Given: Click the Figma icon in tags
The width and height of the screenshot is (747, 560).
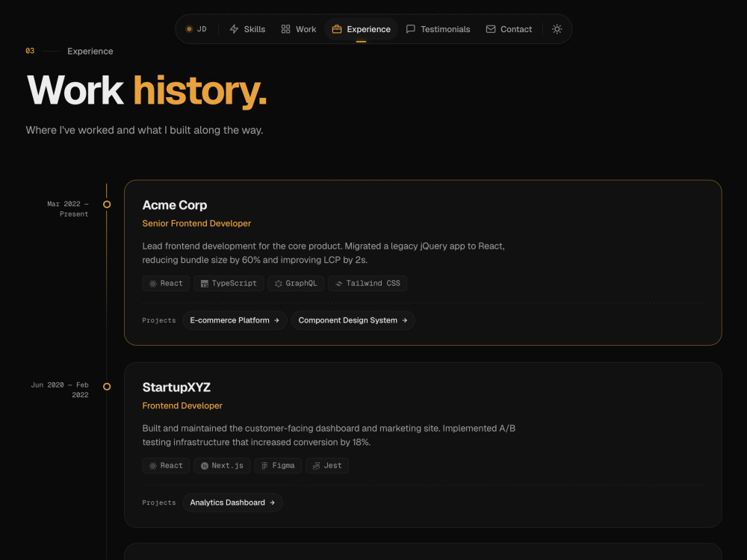Looking at the screenshot, I should click(x=265, y=466).
